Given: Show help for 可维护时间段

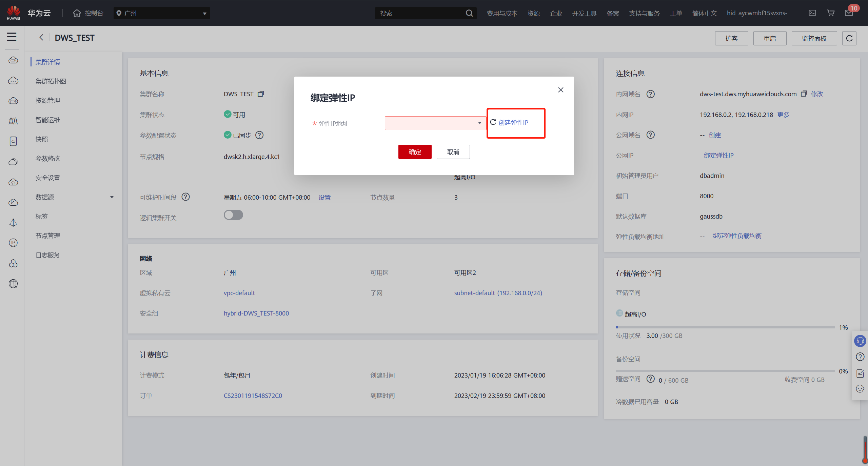Looking at the screenshot, I should [x=185, y=197].
